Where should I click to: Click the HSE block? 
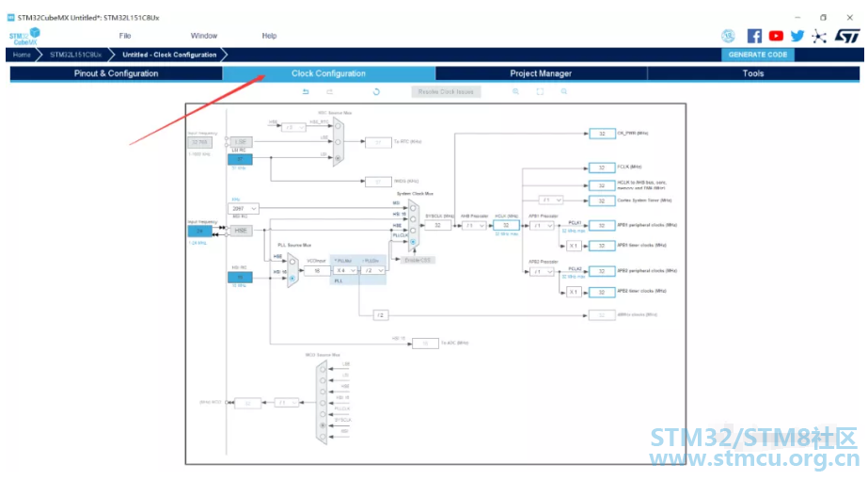click(x=240, y=231)
